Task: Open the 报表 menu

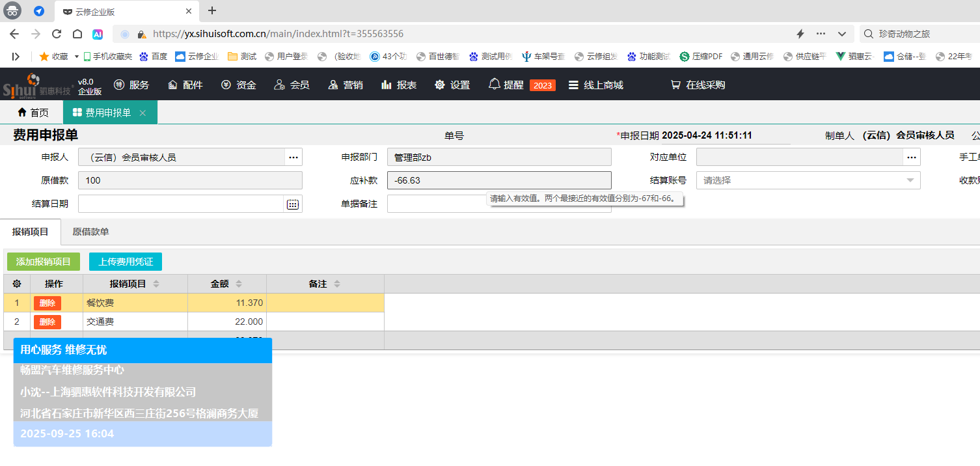Action: 399,85
